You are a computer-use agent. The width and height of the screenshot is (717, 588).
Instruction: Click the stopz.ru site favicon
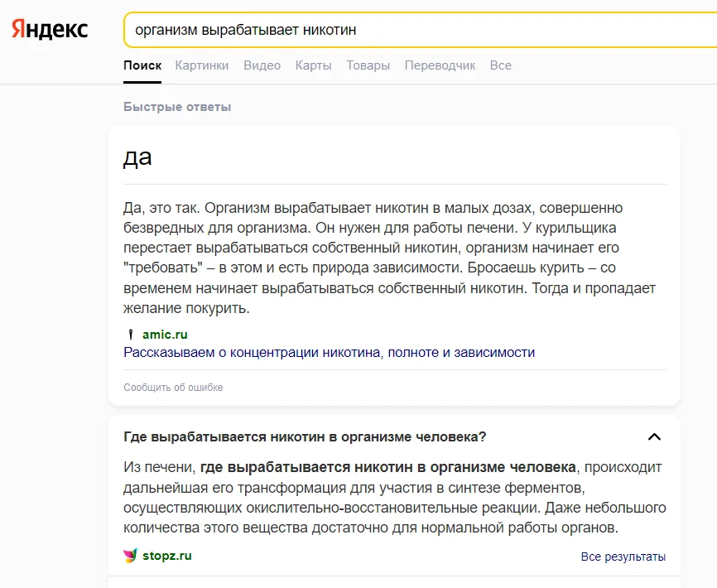click(x=128, y=556)
